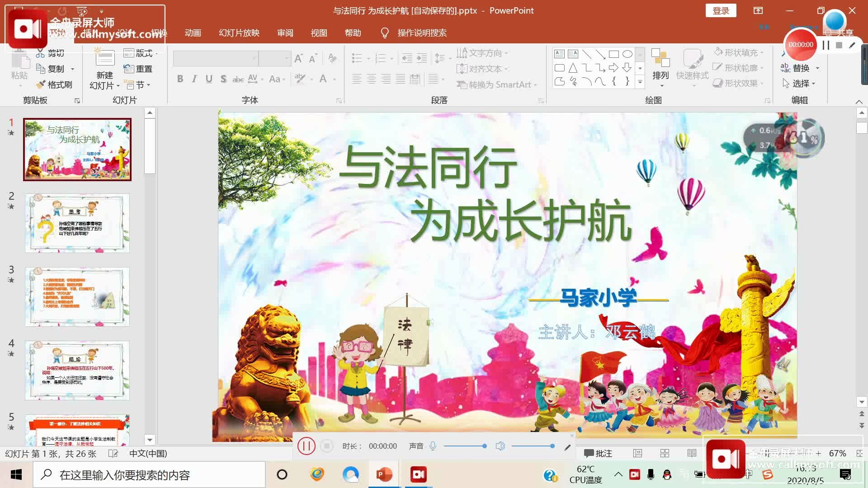Toggle Bold formatting

[180, 79]
